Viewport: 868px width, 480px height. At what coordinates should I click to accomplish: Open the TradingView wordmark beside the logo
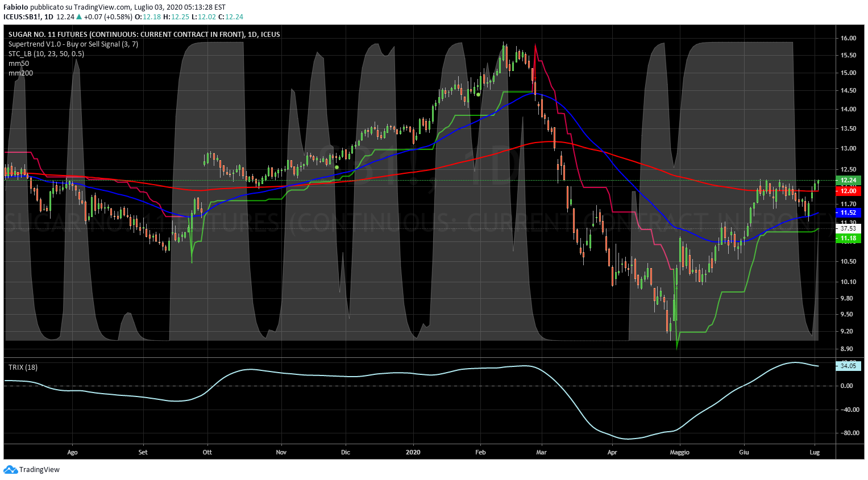(39, 470)
